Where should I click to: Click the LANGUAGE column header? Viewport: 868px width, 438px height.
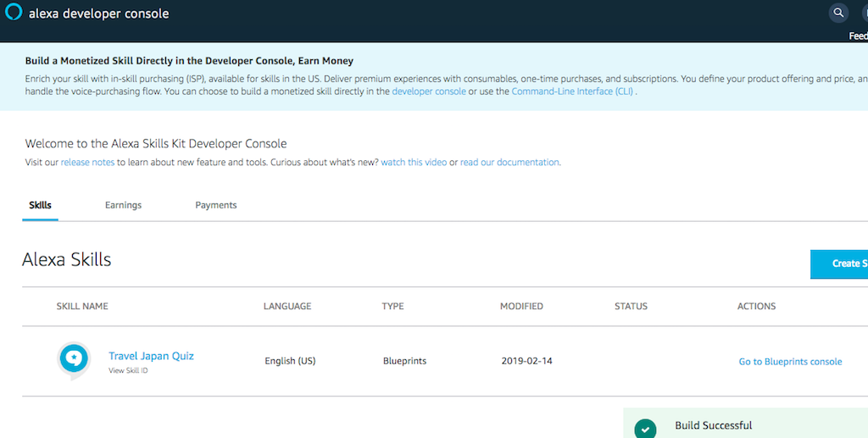tap(287, 306)
